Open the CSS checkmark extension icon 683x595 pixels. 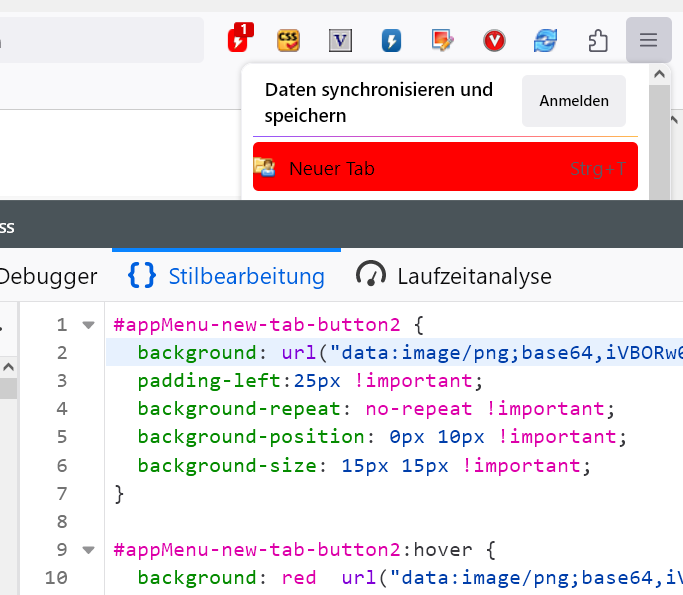pos(289,40)
